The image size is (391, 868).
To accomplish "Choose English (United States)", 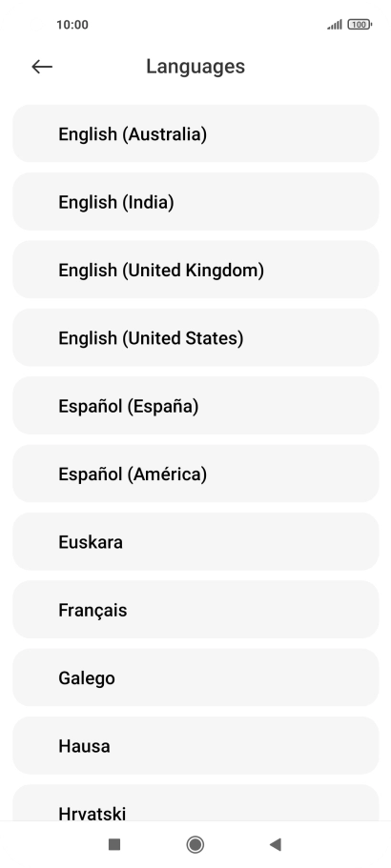I will click(x=195, y=337).
